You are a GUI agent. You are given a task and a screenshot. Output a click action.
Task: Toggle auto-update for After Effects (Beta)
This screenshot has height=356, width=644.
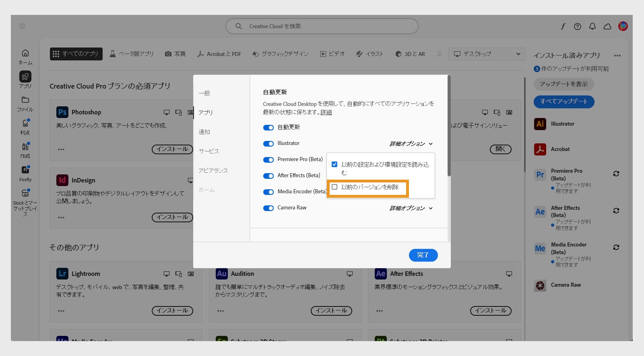268,176
